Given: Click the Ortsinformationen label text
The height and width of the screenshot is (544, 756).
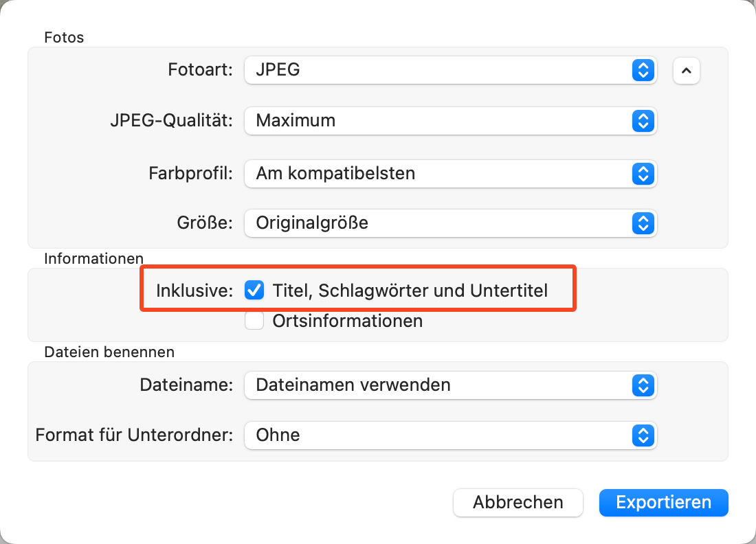Looking at the screenshot, I should click(x=347, y=321).
